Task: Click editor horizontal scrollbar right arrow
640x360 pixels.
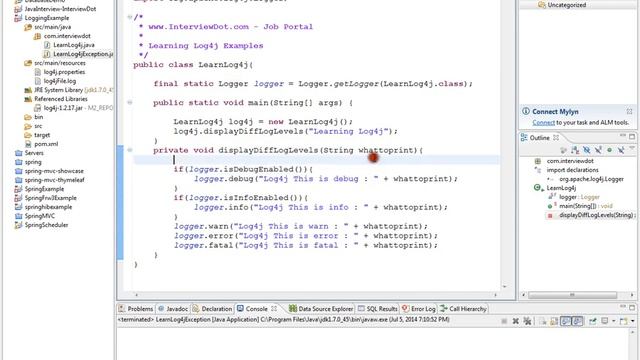Action: pos(496,295)
